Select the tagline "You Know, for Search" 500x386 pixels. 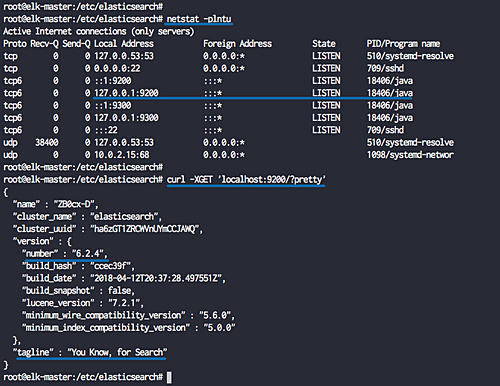[x=117, y=352]
